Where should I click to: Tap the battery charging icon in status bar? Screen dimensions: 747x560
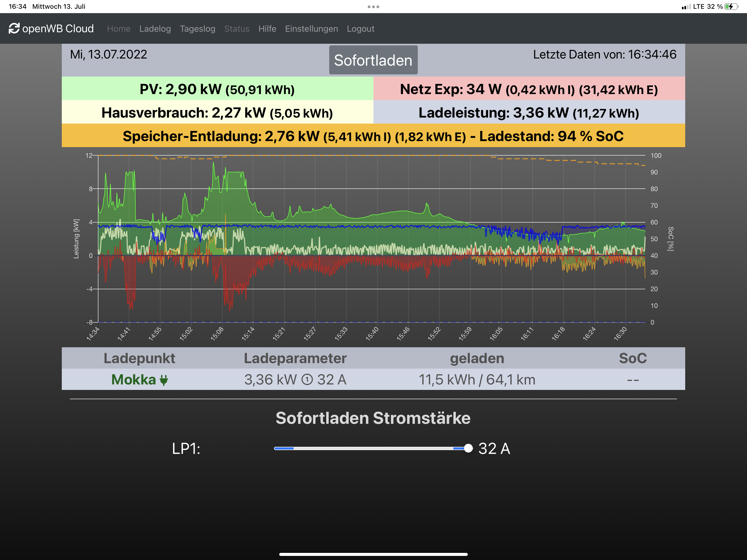coord(731,6)
